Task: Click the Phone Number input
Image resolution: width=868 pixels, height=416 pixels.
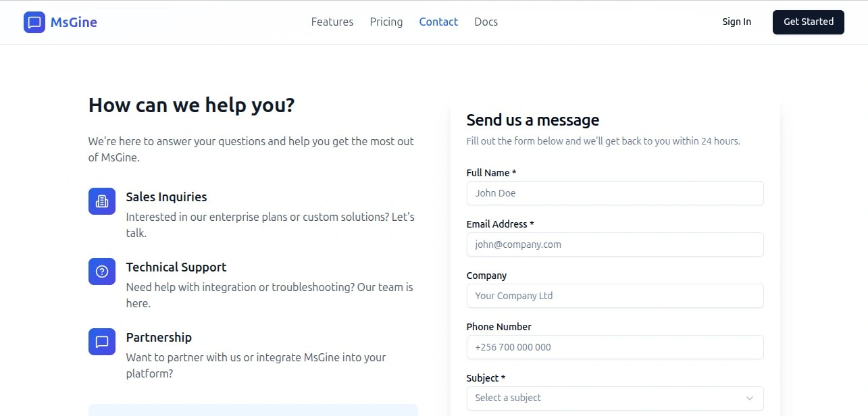Action: click(x=615, y=347)
